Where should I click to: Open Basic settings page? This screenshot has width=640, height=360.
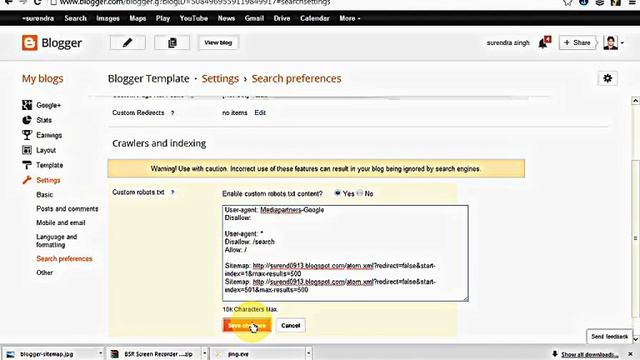(44, 195)
